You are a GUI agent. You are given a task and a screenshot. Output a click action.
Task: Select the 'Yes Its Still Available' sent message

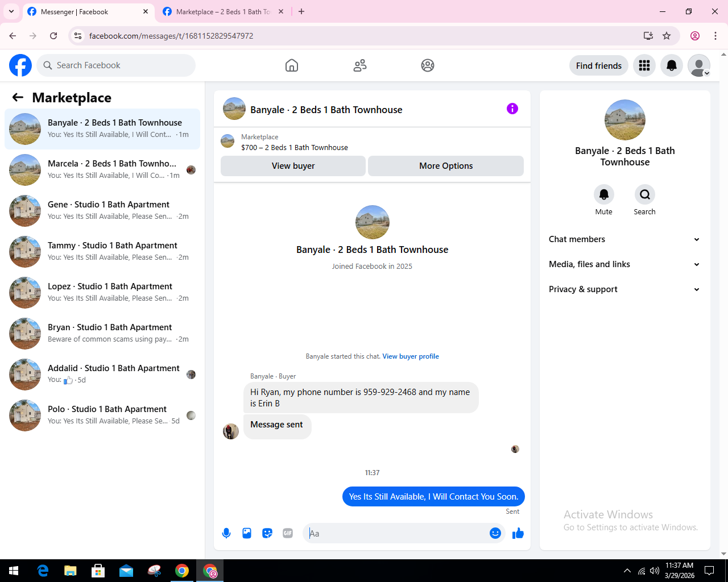tap(433, 497)
